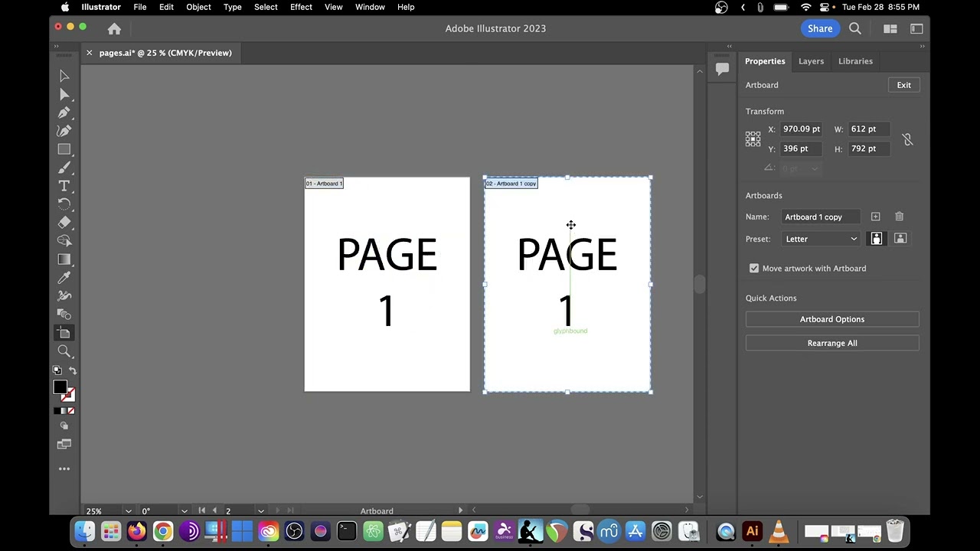This screenshot has width=980, height=551.
Task: Select the Shape Builder tool
Action: [64, 241]
